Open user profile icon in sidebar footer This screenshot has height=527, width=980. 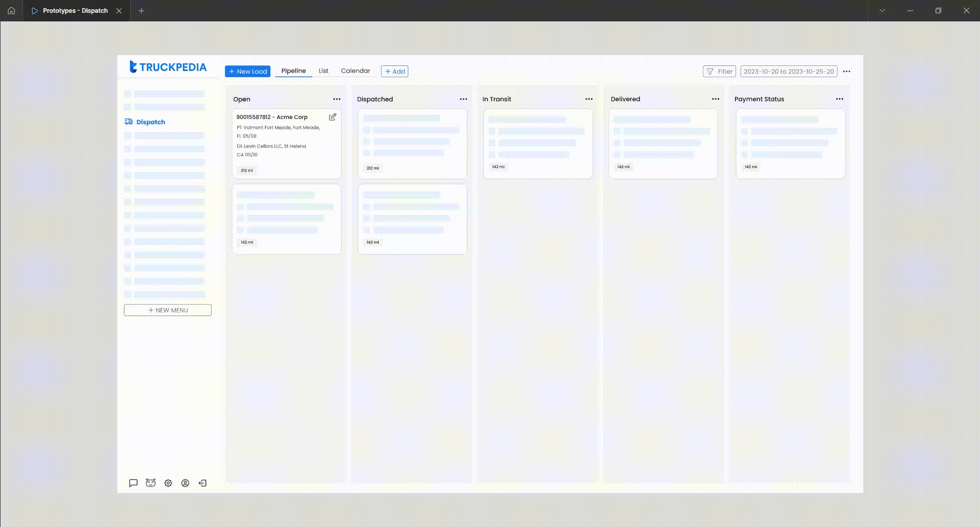click(x=185, y=483)
